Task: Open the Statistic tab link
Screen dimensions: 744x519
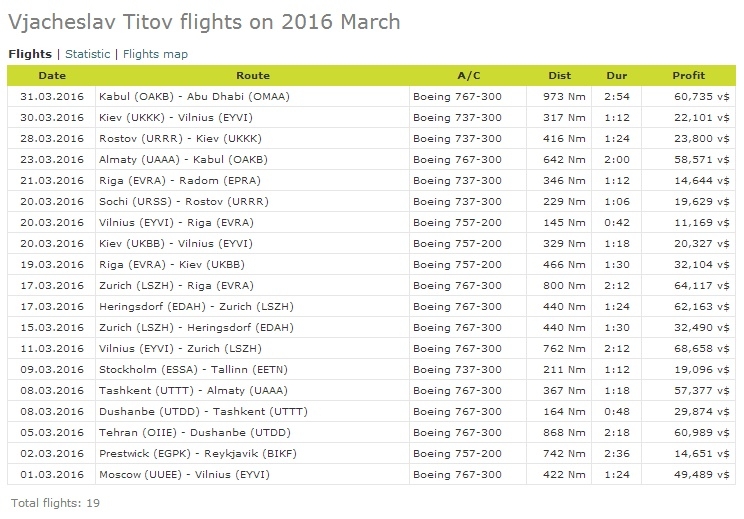Action: 87,54
